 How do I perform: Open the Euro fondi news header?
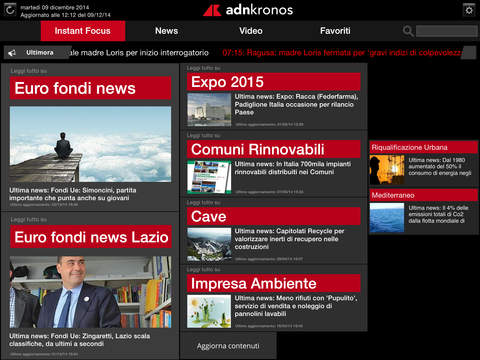click(x=90, y=88)
